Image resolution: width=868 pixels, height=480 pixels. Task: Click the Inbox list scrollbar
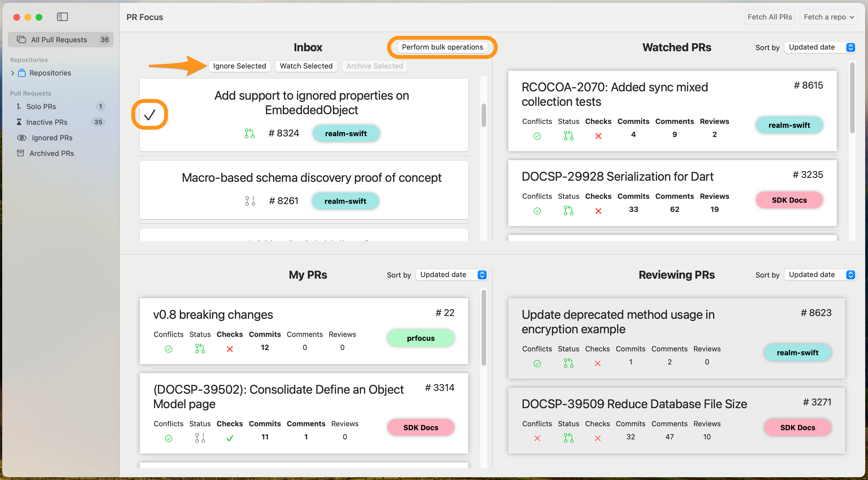[x=484, y=115]
